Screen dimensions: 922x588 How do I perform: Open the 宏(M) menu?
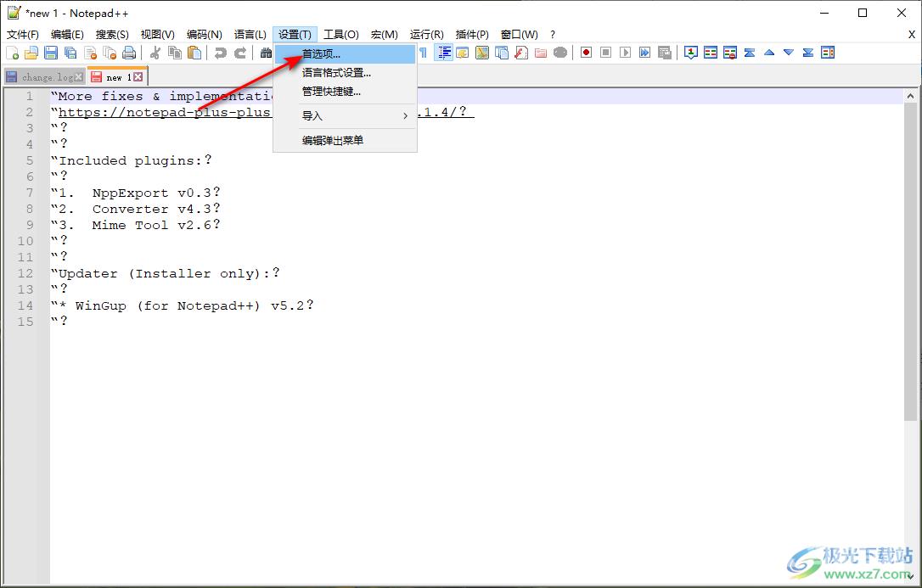(385, 35)
